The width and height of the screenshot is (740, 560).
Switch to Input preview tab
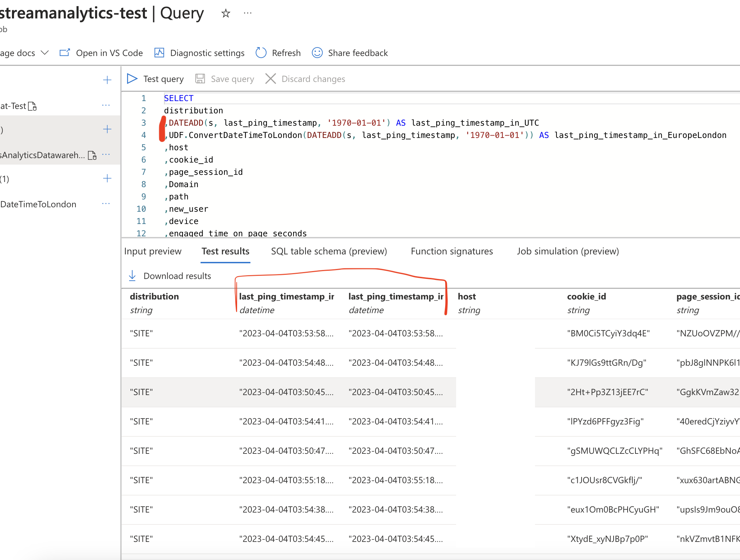coord(153,251)
